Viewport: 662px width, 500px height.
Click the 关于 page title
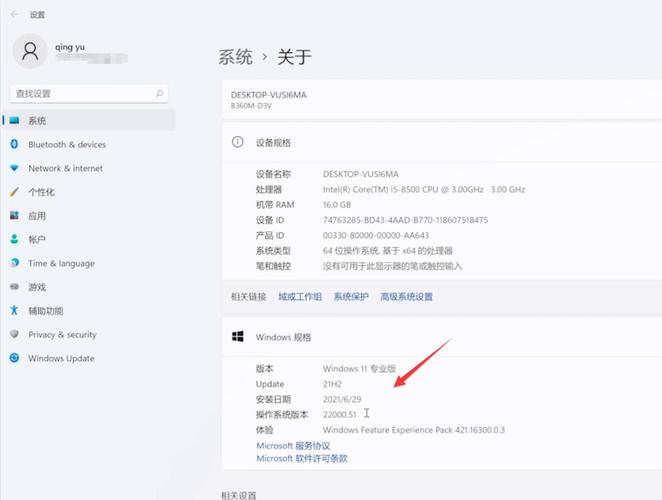point(294,57)
